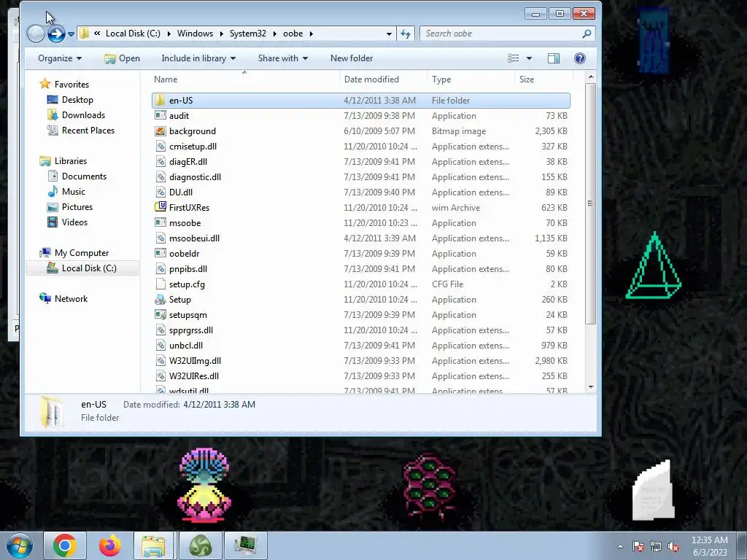Select the Videos library
Screen dimensions: 747x560
click(x=74, y=222)
